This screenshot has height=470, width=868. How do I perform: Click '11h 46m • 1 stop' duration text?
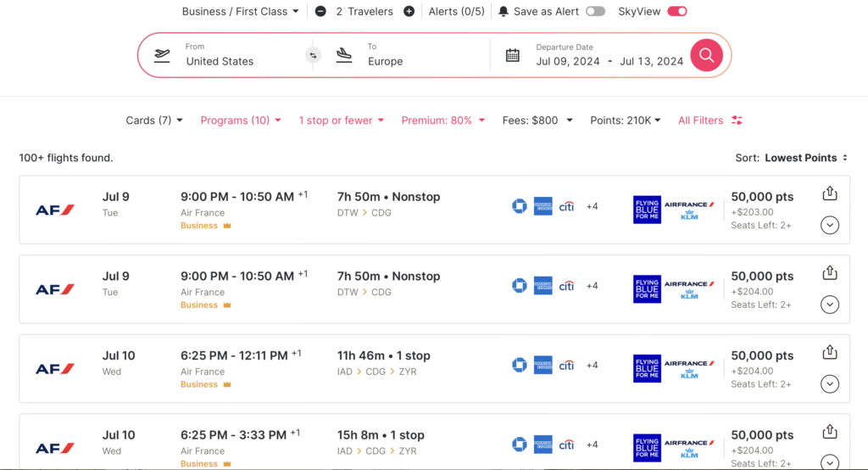[x=384, y=355]
